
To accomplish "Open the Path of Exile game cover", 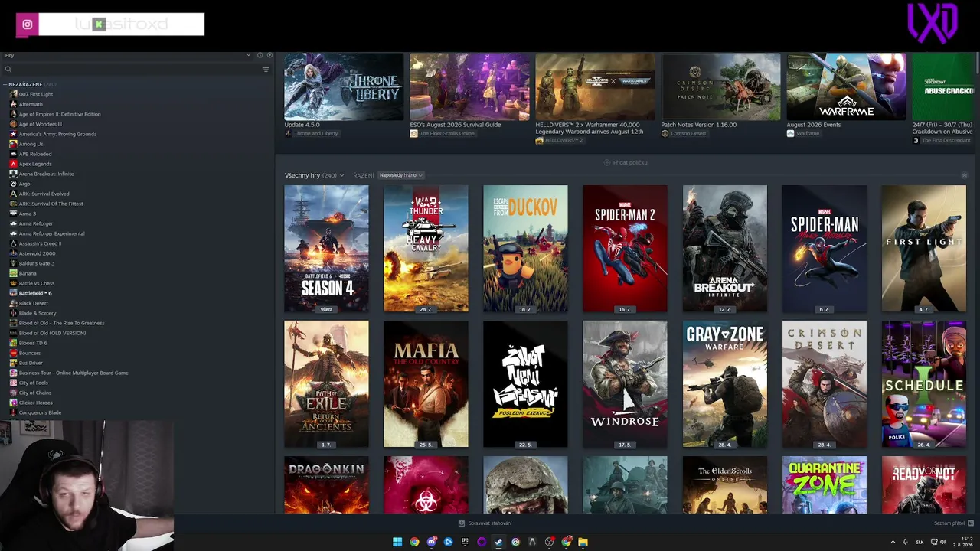I will pyautogui.click(x=326, y=384).
